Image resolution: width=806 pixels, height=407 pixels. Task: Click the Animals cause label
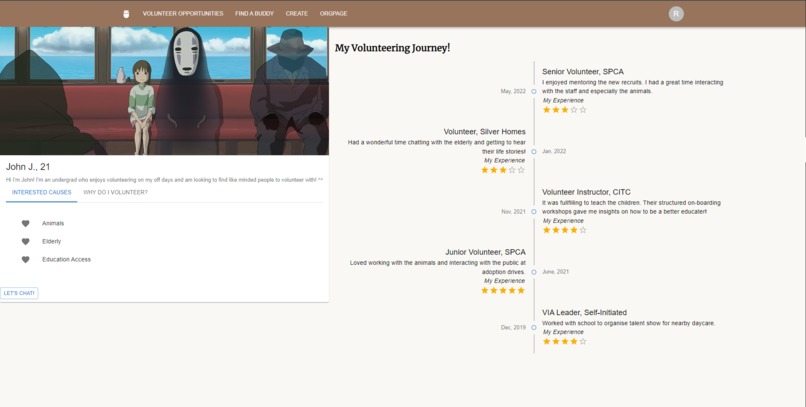[53, 223]
